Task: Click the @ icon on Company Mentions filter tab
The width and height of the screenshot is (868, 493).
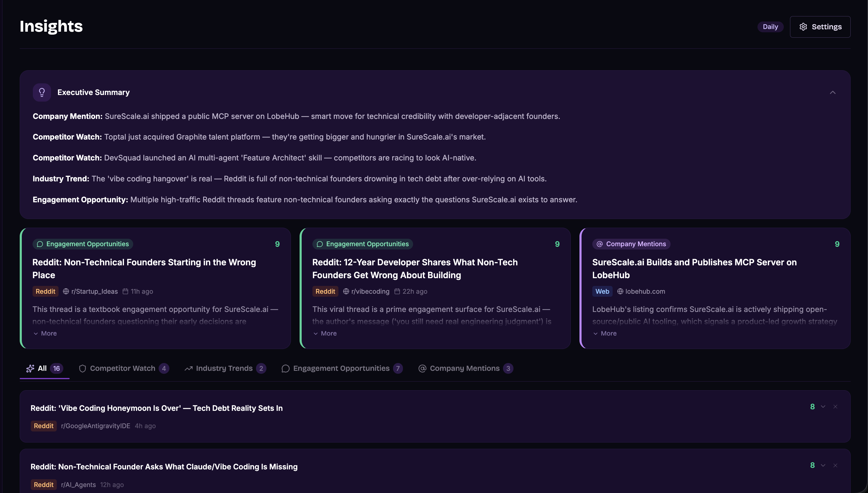Action: tap(422, 368)
